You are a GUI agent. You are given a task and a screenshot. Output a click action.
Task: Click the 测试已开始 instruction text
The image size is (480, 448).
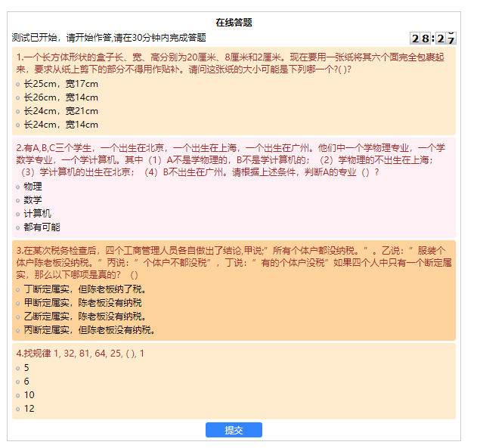[109, 38]
